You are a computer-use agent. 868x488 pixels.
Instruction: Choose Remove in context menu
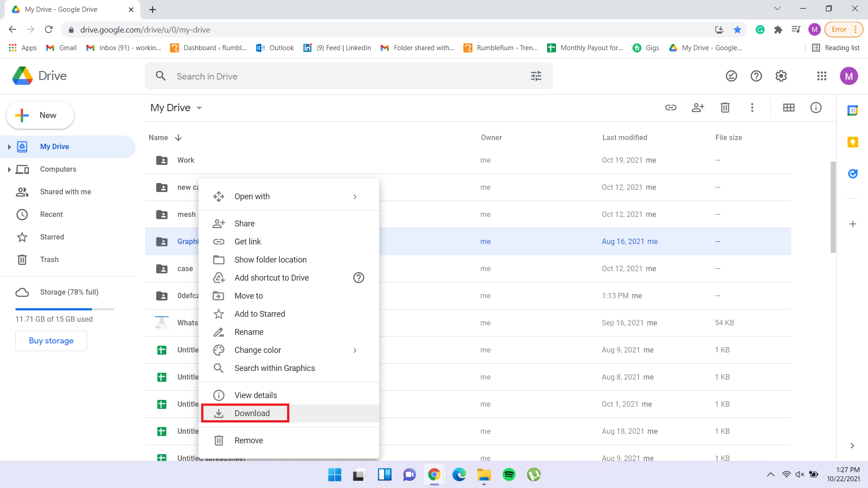[x=289, y=441]
